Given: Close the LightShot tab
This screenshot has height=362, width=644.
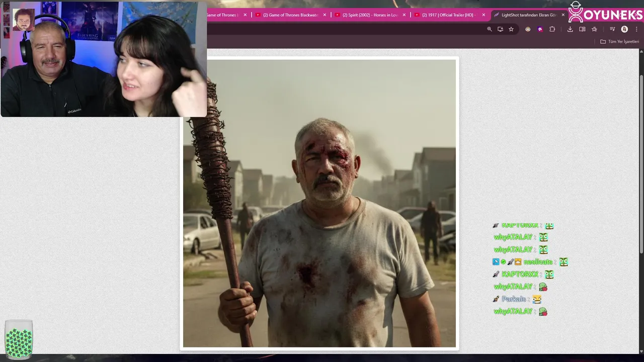Looking at the screenshot, I should [x=563, y=15].
